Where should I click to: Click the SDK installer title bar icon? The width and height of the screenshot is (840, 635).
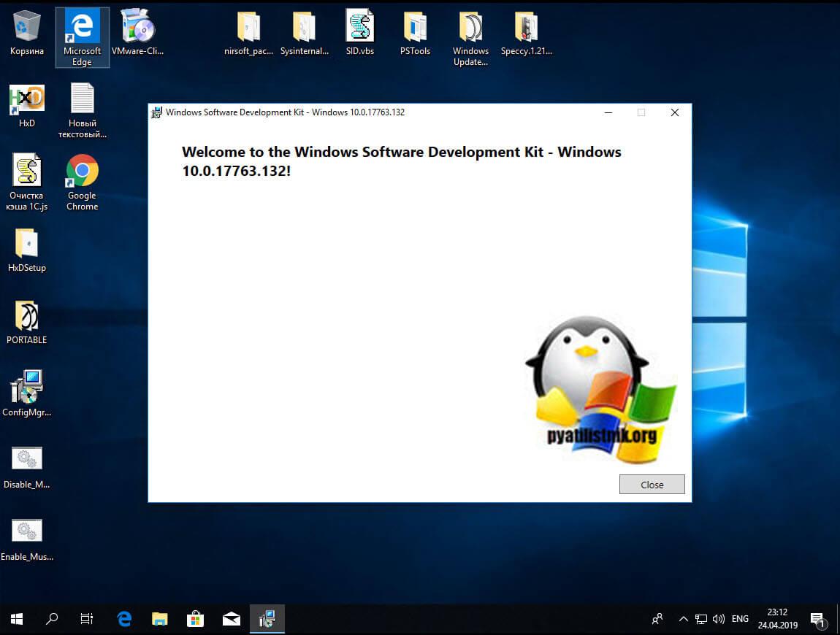click(156, 112)
